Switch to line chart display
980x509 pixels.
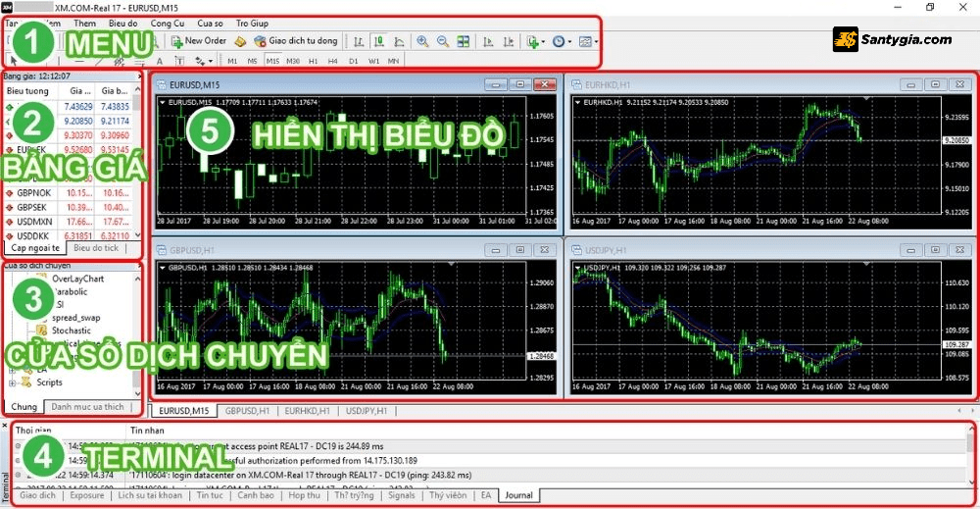400,42
